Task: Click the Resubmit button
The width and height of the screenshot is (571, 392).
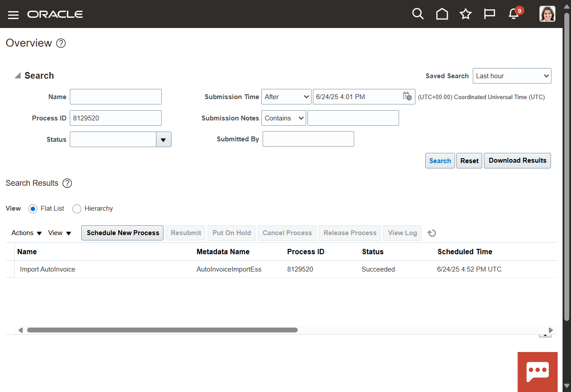Action: [x=186, y=233]
